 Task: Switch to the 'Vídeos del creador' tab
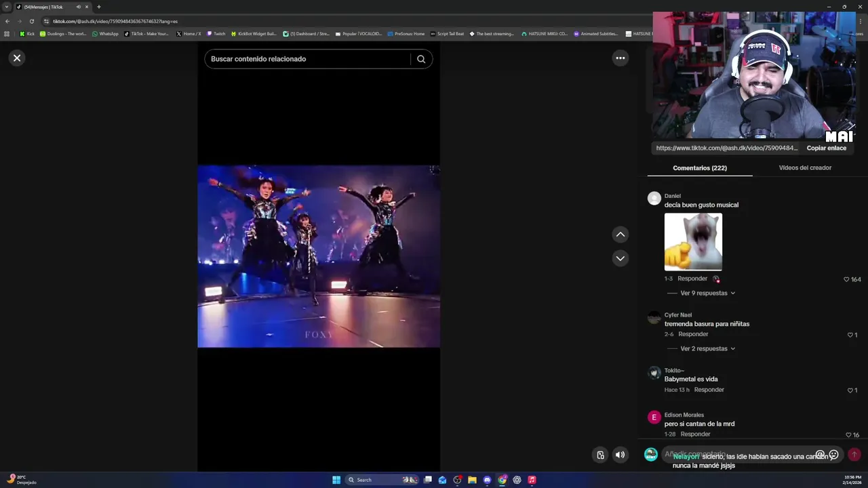pyautogui.click(x=805, y=168)
